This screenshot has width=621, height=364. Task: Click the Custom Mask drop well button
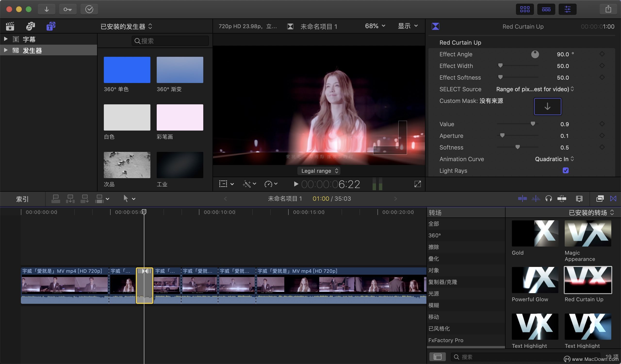pos(547,107)
